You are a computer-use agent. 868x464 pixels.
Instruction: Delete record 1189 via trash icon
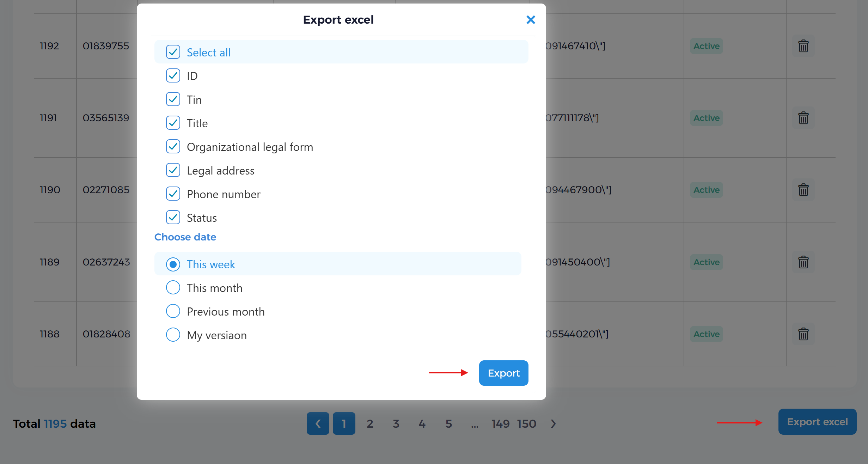(x=803, y=262)
